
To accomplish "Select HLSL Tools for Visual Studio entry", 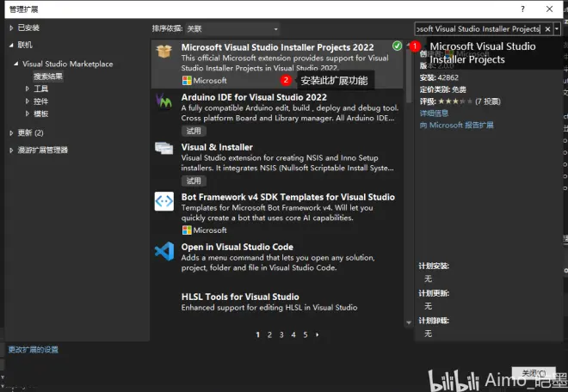I will pos(240,297).
